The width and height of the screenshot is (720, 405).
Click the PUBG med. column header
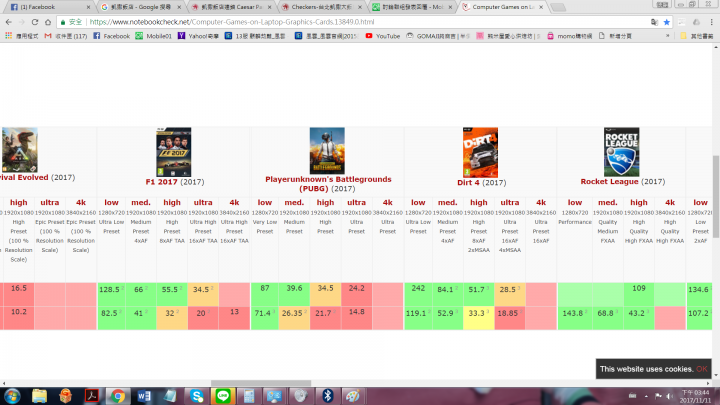click(294, 202)
